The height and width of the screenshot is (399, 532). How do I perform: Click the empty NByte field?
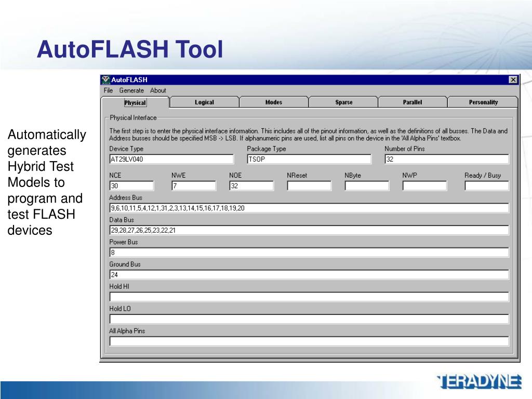(367, 186)
